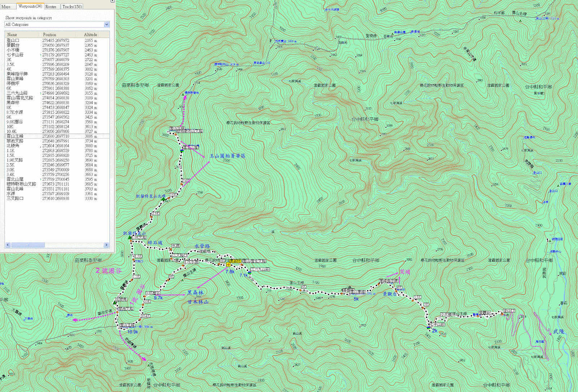Sort waypoints by the Name column header
Viewport: 578px width, 392px height.
coord(22,35)
